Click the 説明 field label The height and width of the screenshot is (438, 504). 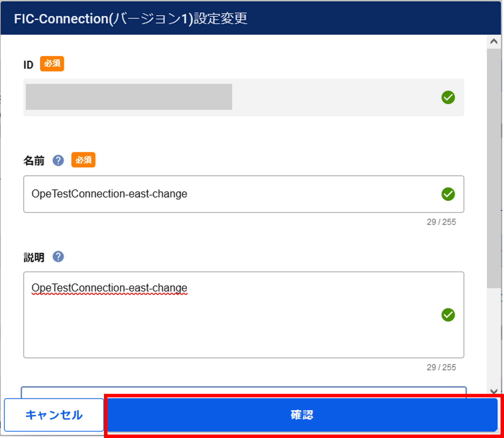(34, 257)
